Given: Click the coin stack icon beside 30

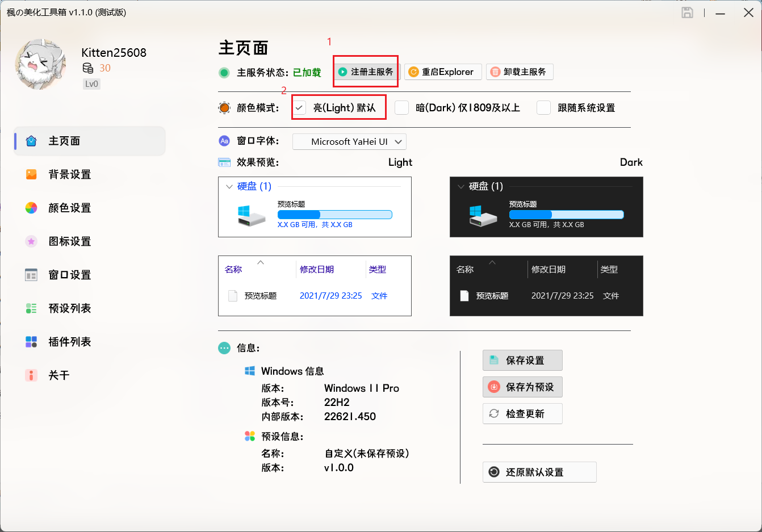Looking at the screenshot, I should [x=88, y=68].
